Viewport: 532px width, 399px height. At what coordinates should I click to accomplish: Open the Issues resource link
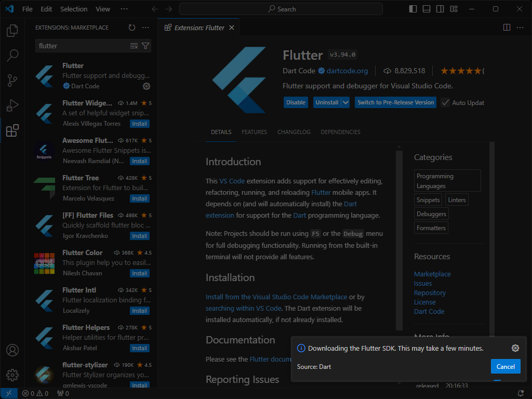[423, 283]
